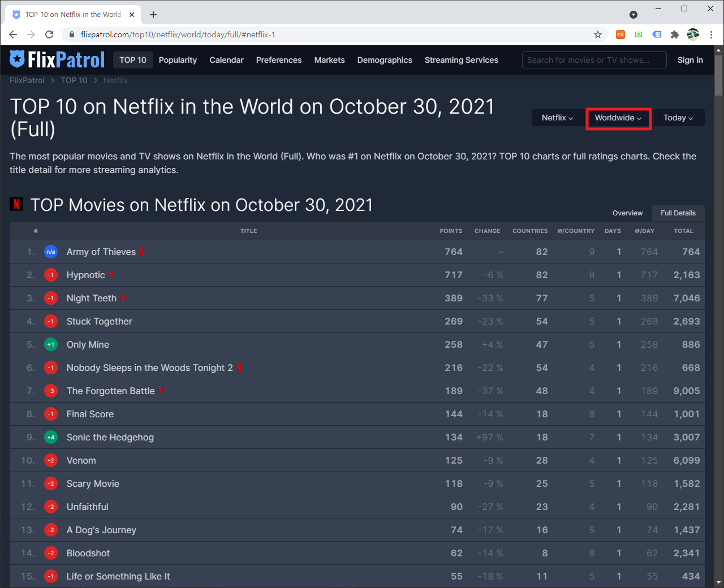This screenshot has width=724, height=588.
Task: Click the +1 badge next to Only Mine
Action: (x=51, y=344)
